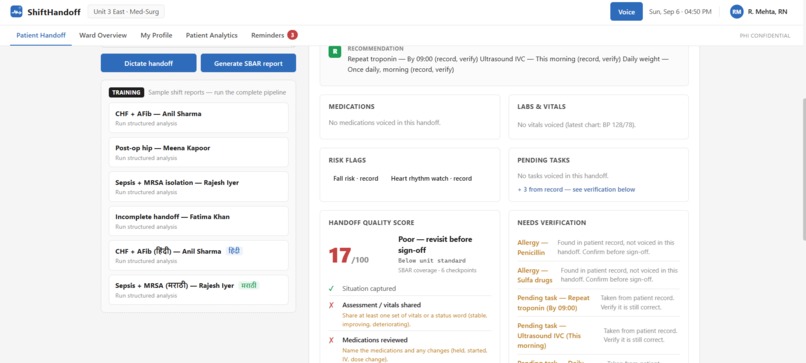This screenshot has height=363, width=806.
Task: Click Pending task — Ultrasound IVC item
Action: point(598,335)
